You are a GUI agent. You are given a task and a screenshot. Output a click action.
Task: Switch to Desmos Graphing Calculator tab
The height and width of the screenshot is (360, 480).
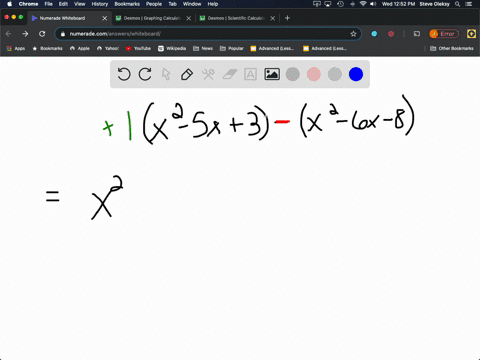click(x=153, y=18)
